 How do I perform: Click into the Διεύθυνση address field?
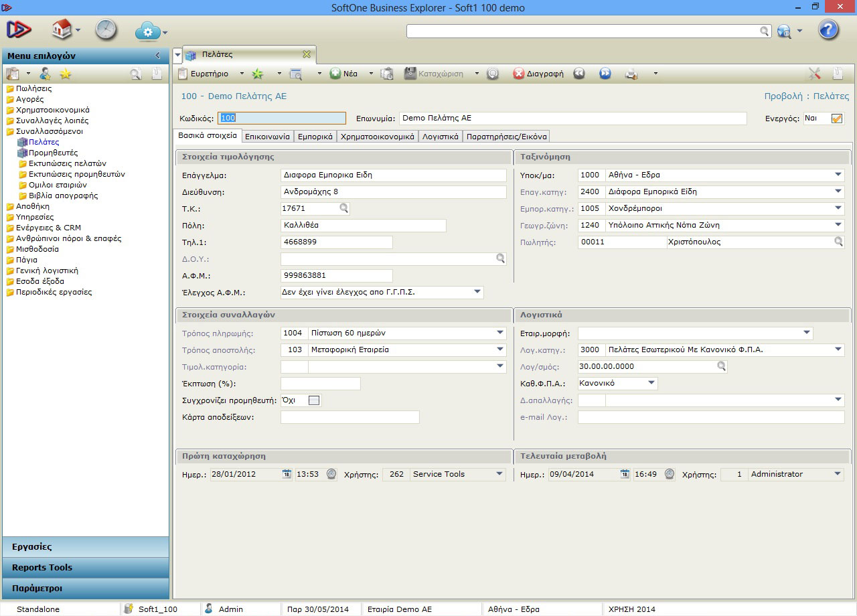393,192
